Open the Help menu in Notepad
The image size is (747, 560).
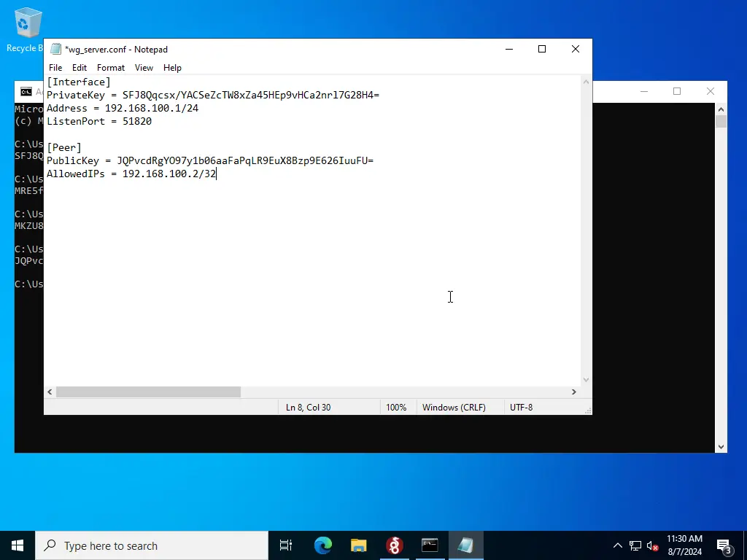172,68
